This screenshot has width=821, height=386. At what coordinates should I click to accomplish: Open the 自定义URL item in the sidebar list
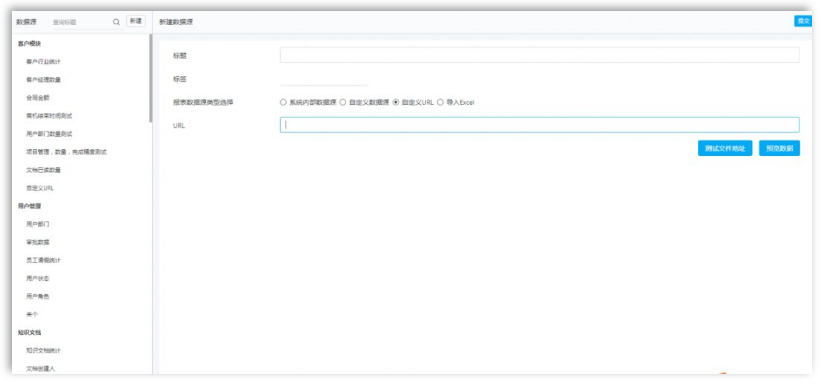[x=40, y=188]
